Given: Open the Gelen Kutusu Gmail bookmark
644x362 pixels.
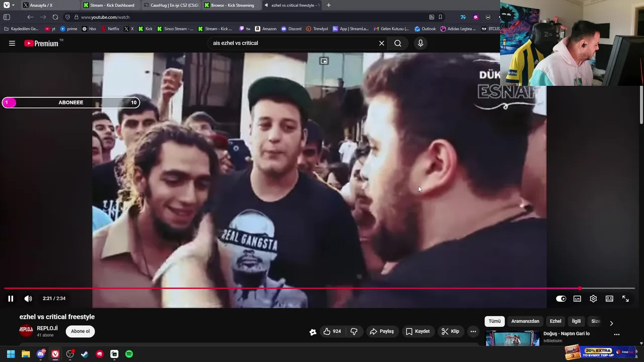Looking at the screenshot, I should pos(391,29).
